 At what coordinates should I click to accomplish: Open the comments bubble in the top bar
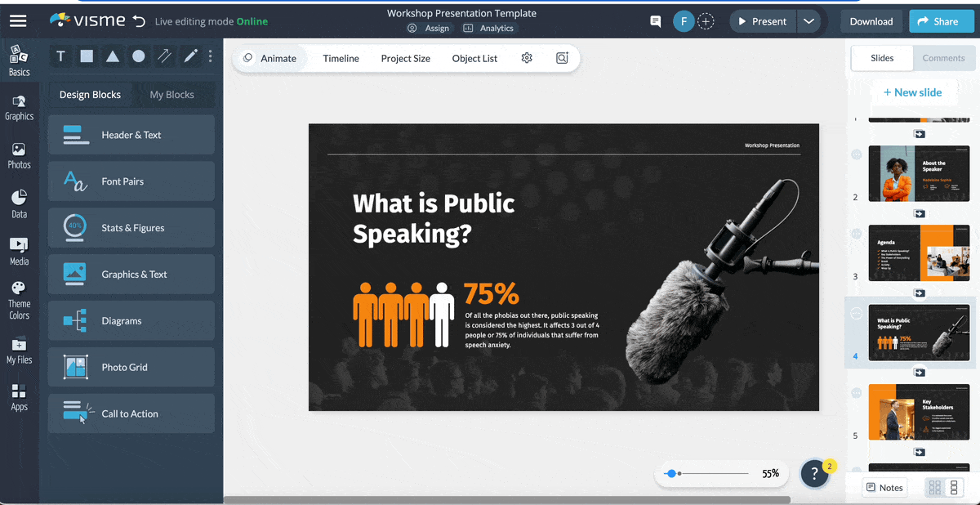655,21
